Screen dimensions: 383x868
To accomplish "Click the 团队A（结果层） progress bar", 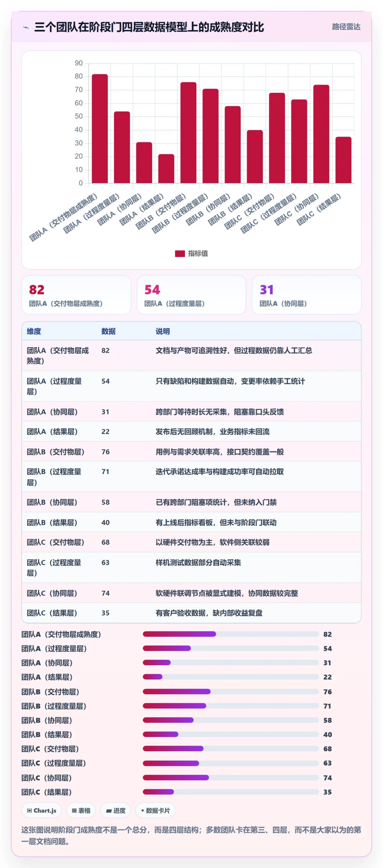I will point(231,677).
